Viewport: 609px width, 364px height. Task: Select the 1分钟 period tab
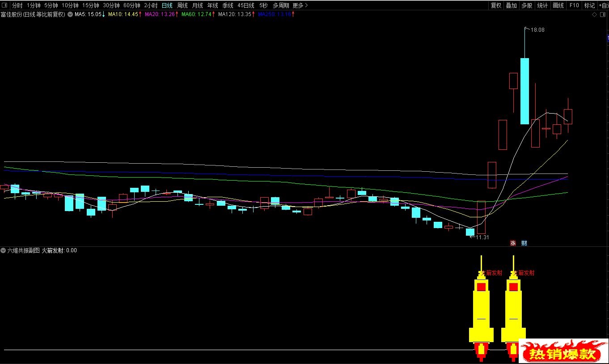pos(34,5)
